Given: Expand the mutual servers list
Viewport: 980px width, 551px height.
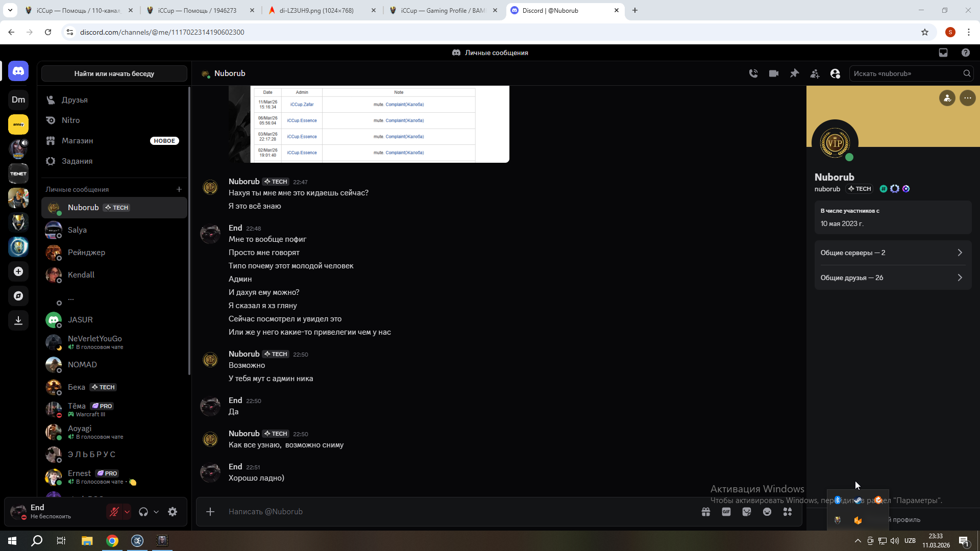Looking at the screenshot, I should point(892,253).
